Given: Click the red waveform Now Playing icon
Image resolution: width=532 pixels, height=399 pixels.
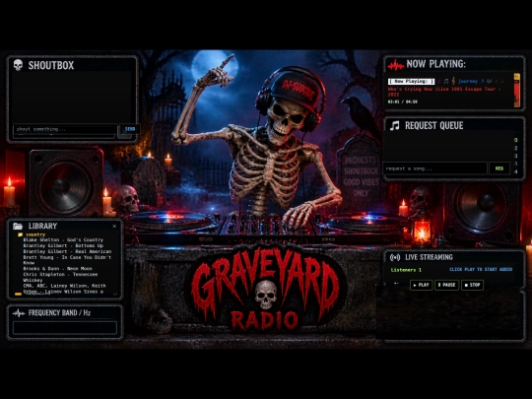Looking at the screenshot, I should click(396, 65).
